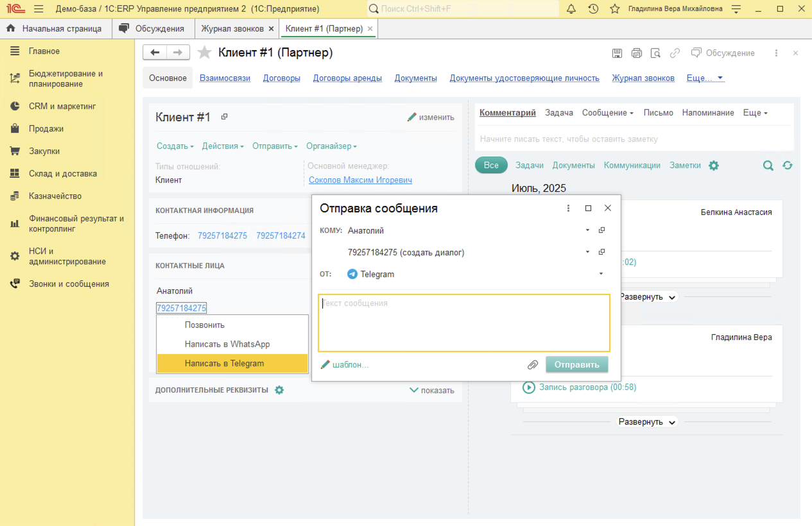The height and width of the screenshot is (526, 812).
Task: Click the save diskette icon
Action: [x=617, y=53]
